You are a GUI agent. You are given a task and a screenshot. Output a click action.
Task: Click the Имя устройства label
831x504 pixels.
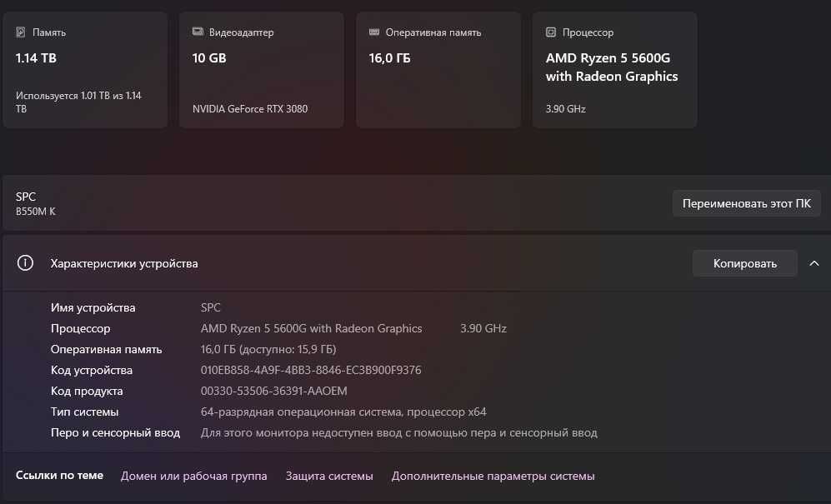93,307
